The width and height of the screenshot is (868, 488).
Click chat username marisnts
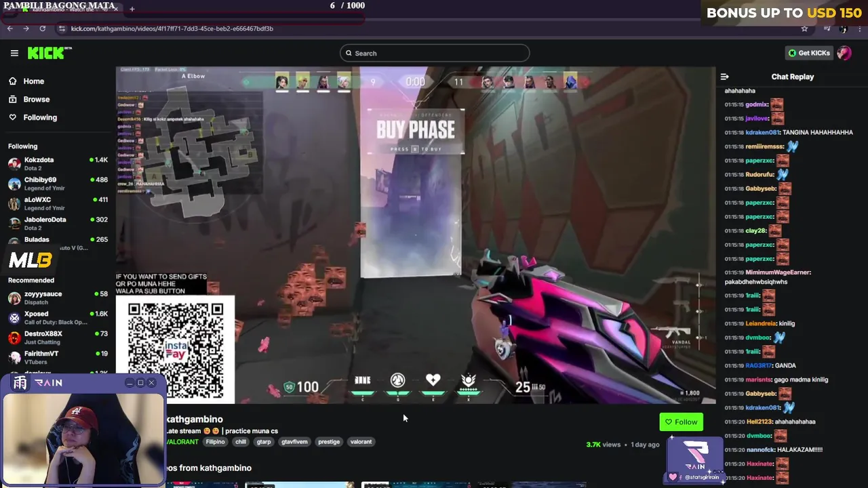[x=758, y=380]
